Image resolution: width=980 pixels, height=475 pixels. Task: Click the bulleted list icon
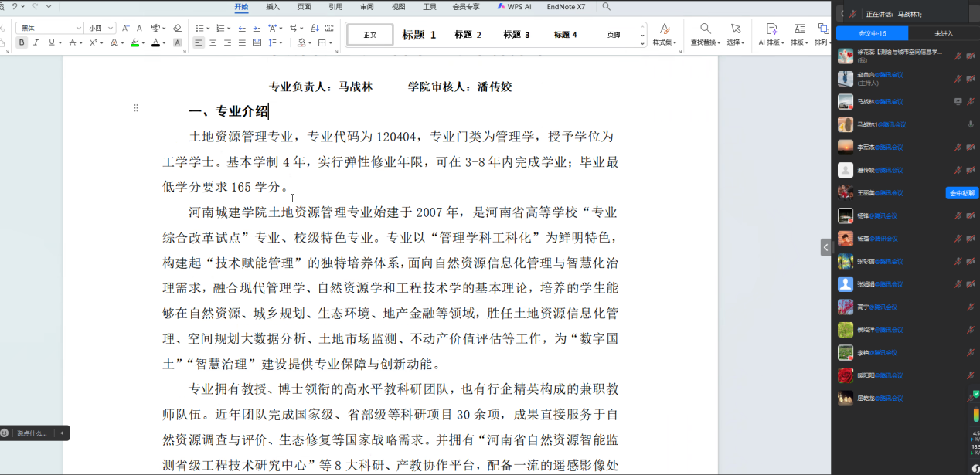[x=199, y=28]
